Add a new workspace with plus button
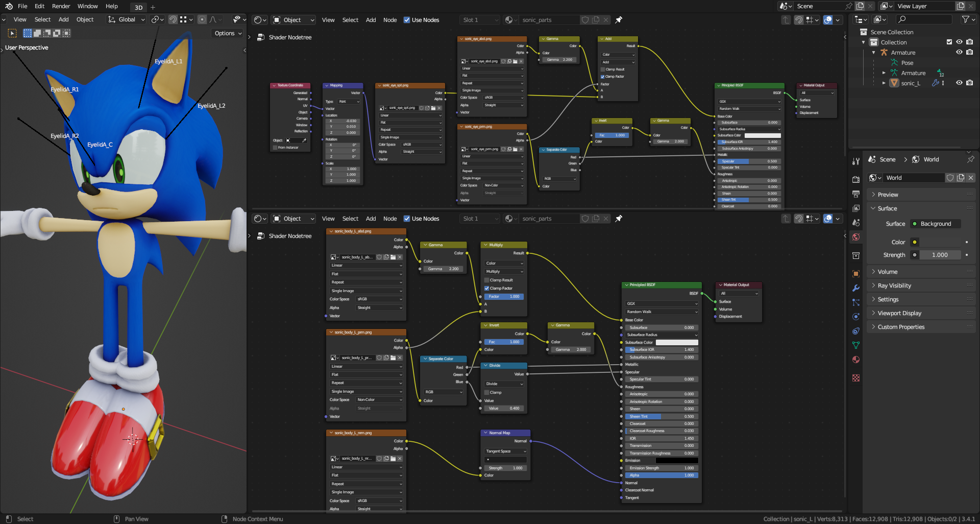980x524 pixels. (x=153, y=7)
